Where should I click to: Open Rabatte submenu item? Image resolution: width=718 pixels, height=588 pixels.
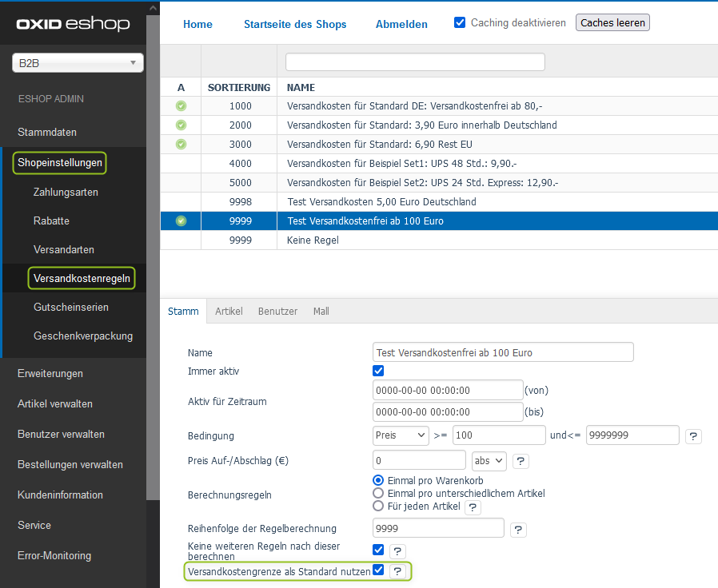pyautogui.click(x=51, y=221)
